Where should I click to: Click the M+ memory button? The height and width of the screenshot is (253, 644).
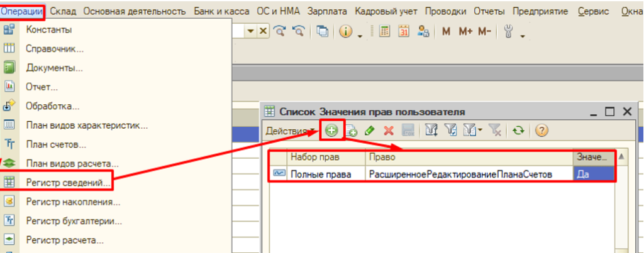(x=465, y=31)
